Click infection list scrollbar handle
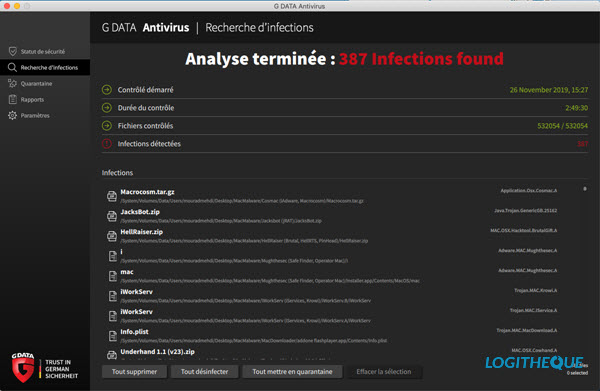 click(x=585, y=189)
